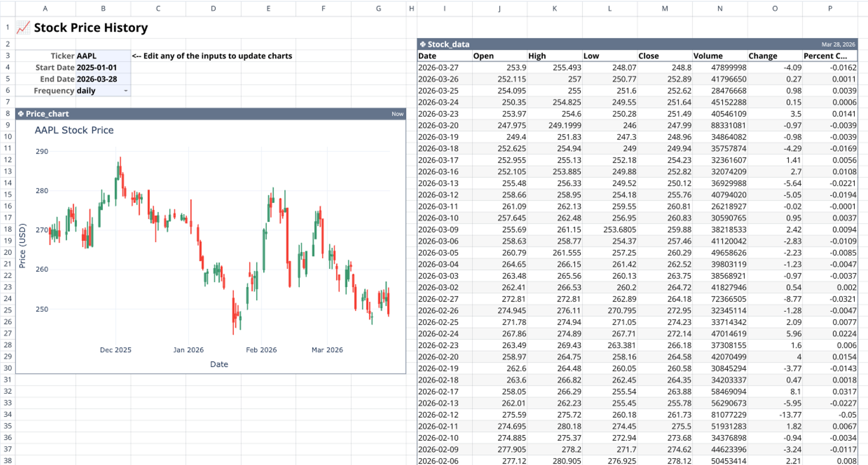Click the Open column header in Stock_data
The height and width of the screenshot is (465, 868).
(x=500, y=56)
